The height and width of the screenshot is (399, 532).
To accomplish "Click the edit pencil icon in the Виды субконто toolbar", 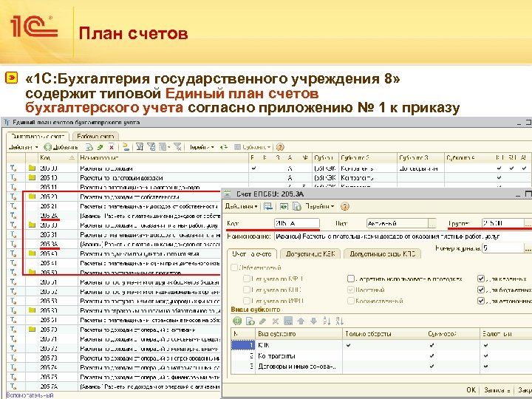I will click(262, 321).
